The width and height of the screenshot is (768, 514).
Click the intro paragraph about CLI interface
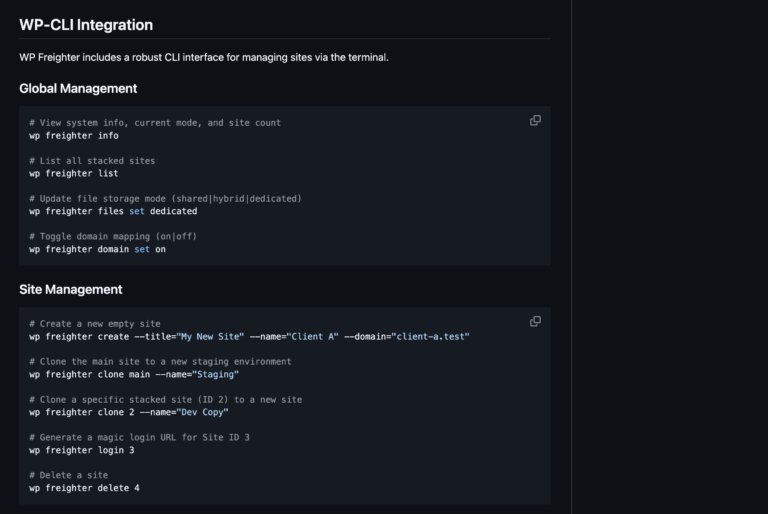pyautogui.click(x=204, y=57)
